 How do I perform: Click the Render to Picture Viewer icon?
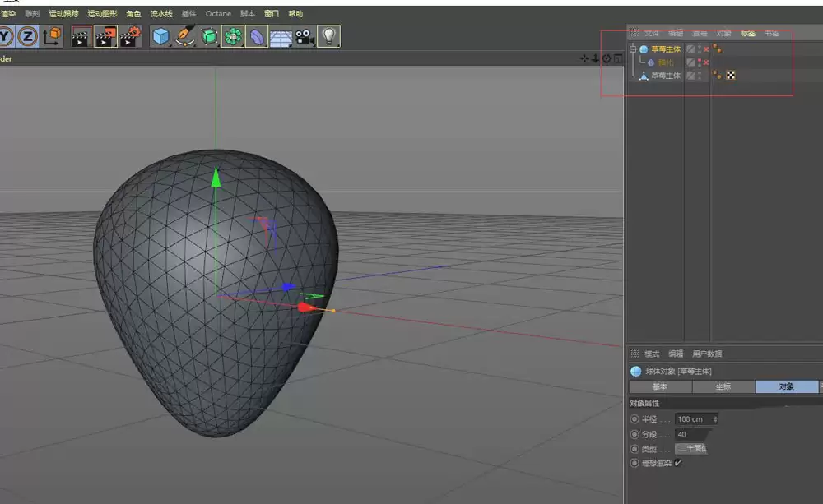click(x=105, y=36)
